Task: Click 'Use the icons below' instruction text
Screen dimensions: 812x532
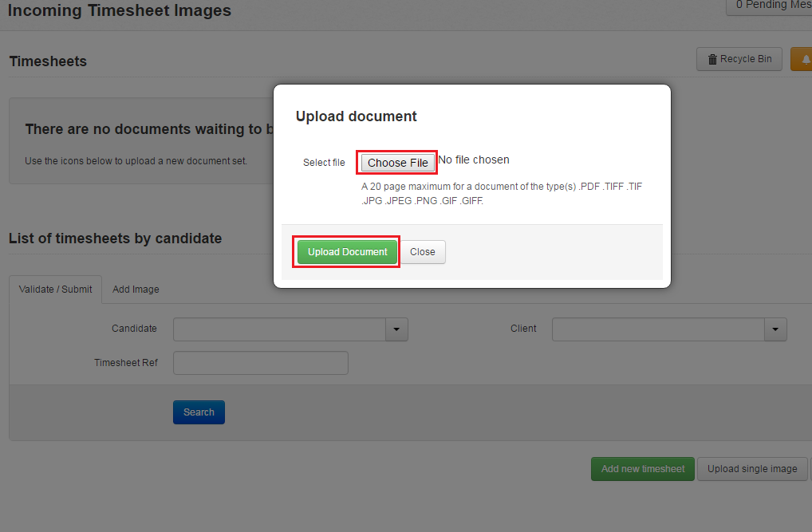Action: [136, 161]
